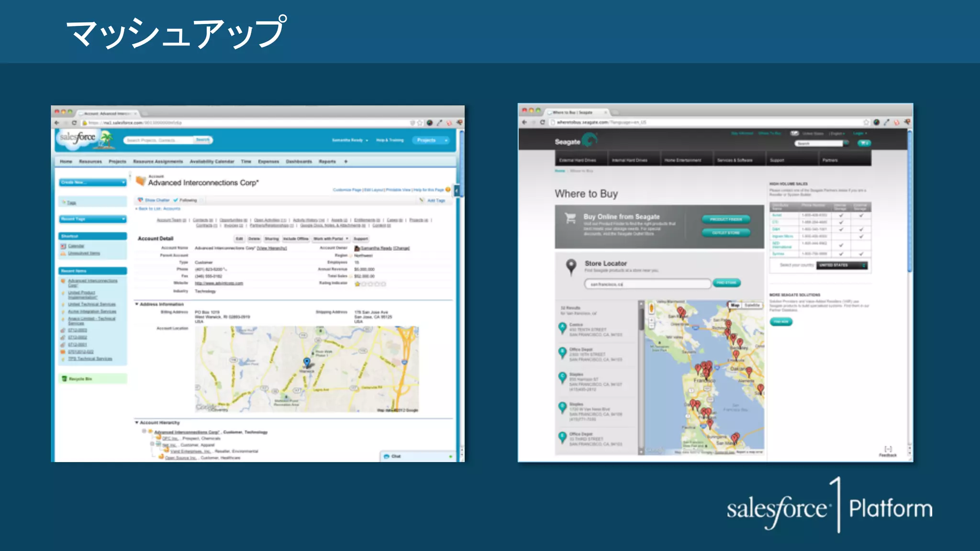Open the Availability Calendar tab

212,162
